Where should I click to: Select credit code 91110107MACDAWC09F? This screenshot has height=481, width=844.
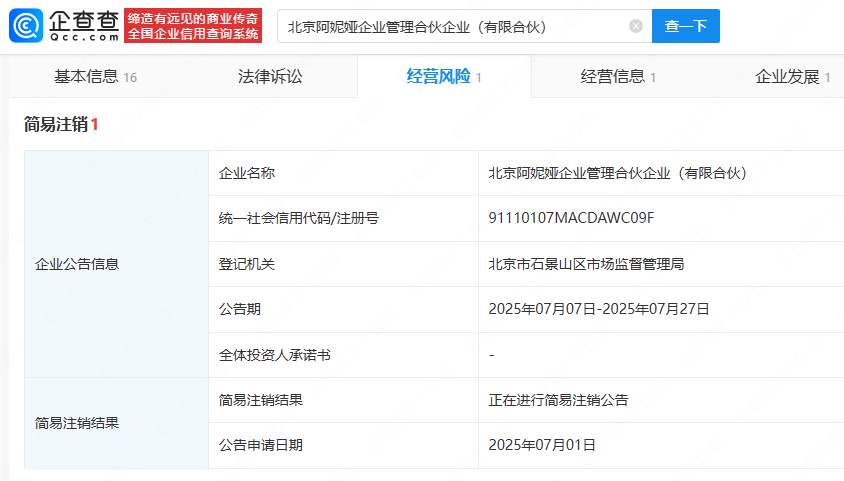click(571, 218)
